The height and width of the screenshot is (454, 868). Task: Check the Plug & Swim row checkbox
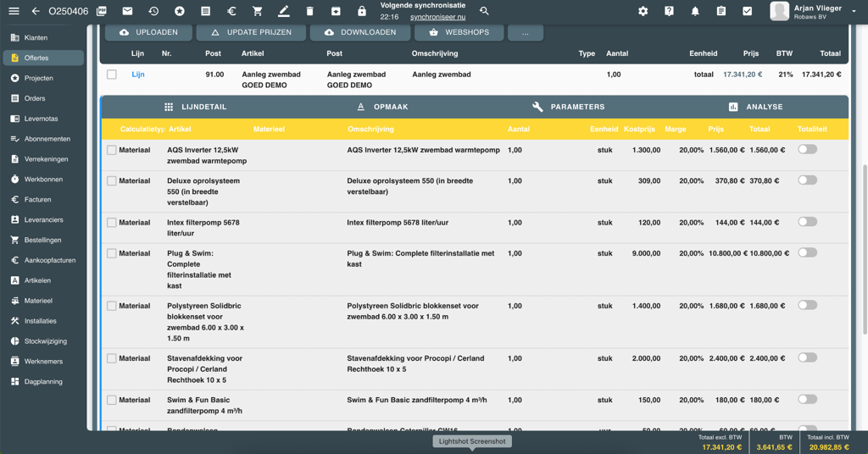click(112, 253)
